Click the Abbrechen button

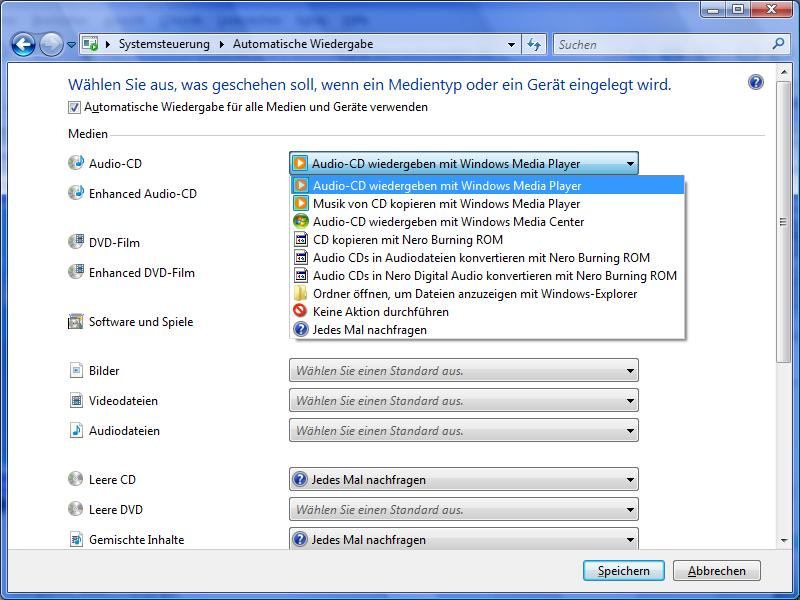point(716,570)
